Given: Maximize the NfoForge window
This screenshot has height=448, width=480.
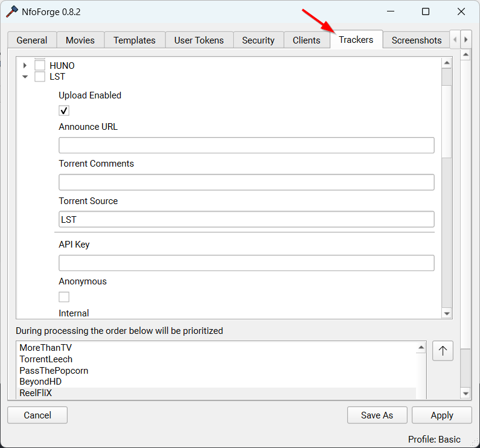Looking at the screenshot, I should pyautogui.click(x=426, y=11).
